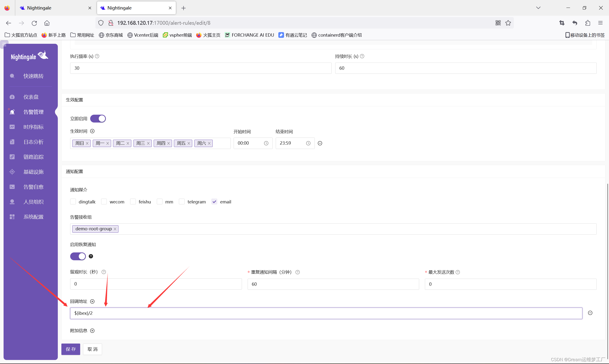
Task: Click the 保存 button
Action: 71,349
